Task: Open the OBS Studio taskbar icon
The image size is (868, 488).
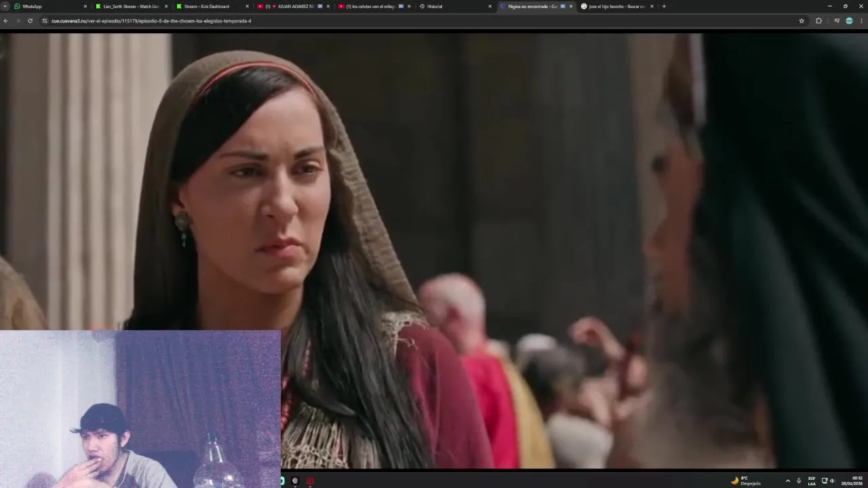Action: click(x=295, y=481)
